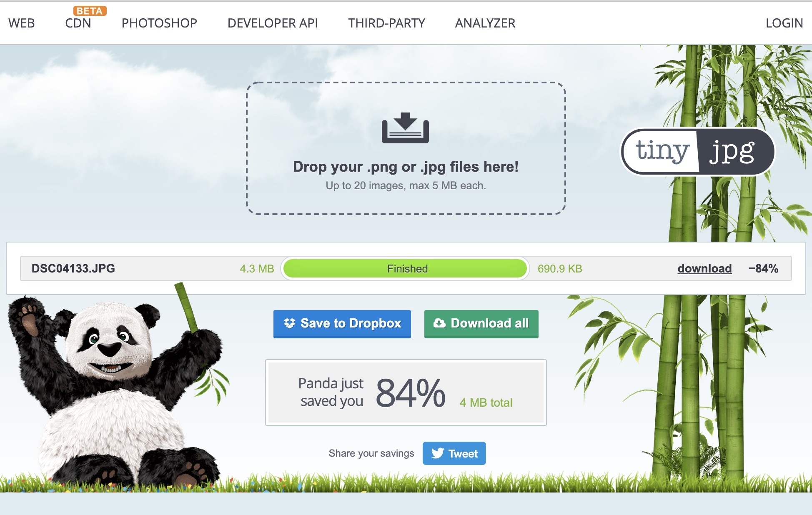This screenshot has height=515, width=812.
Task: Click the green Finished progress bar
Action: click(405, 269)
